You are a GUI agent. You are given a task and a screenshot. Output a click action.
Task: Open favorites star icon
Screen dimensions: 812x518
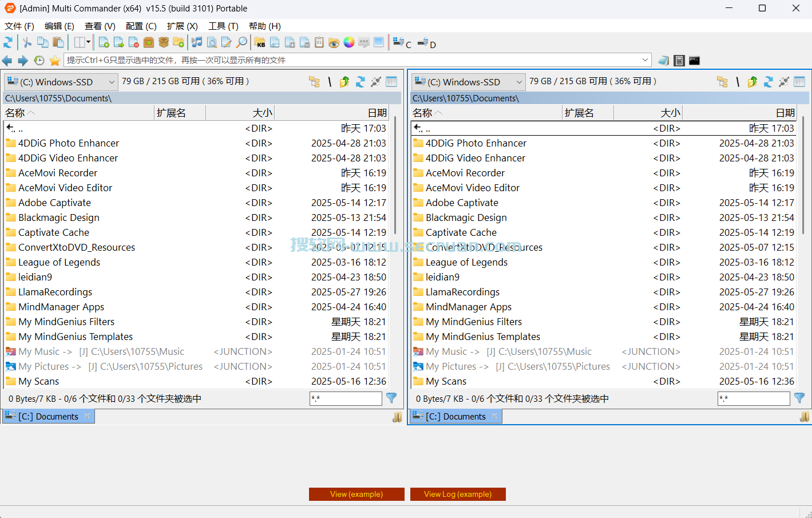55,60
